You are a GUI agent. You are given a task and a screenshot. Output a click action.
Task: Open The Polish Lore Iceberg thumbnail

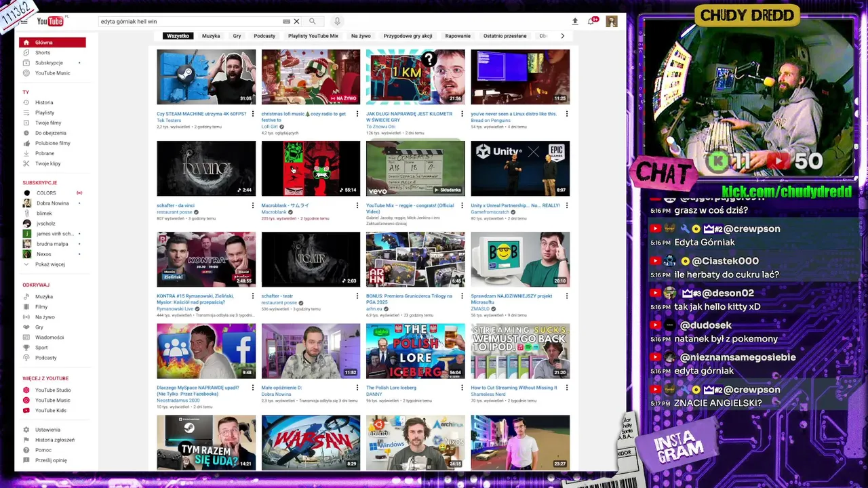(416, 351)
